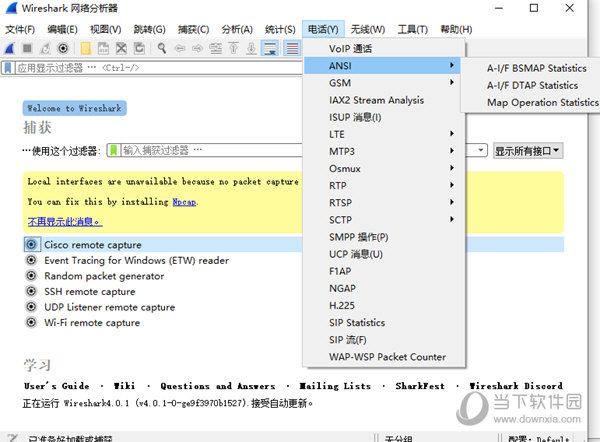Go to next packet arrow icon
Viewport: 600px width, 442px height.
(x=197, y=49)
